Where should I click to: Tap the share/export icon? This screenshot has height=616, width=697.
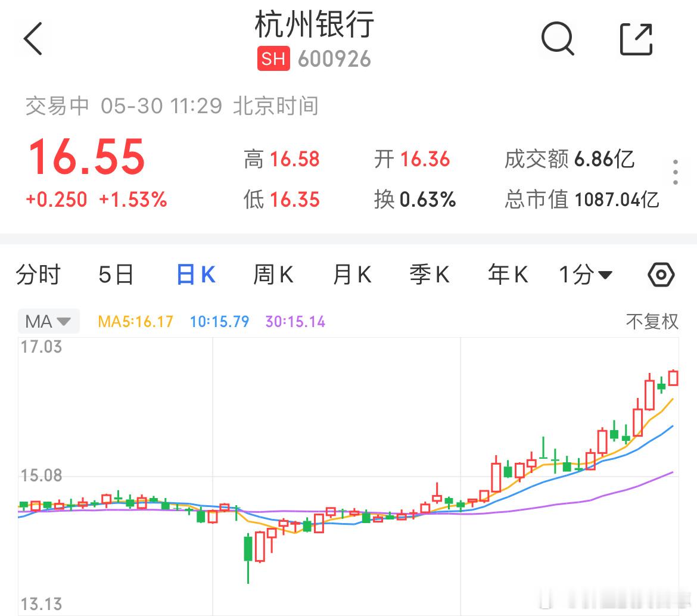[636, 39]
